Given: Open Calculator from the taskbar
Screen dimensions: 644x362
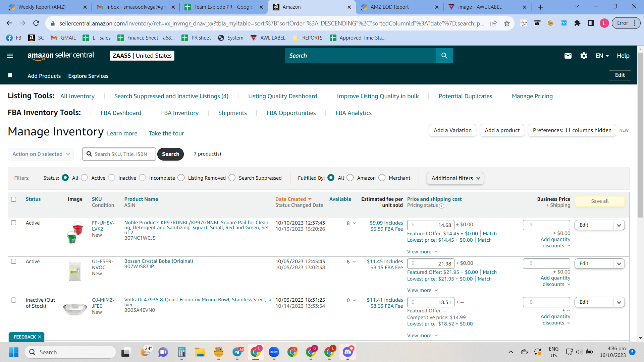Looking at the screenshot, I should click(182, 352).
